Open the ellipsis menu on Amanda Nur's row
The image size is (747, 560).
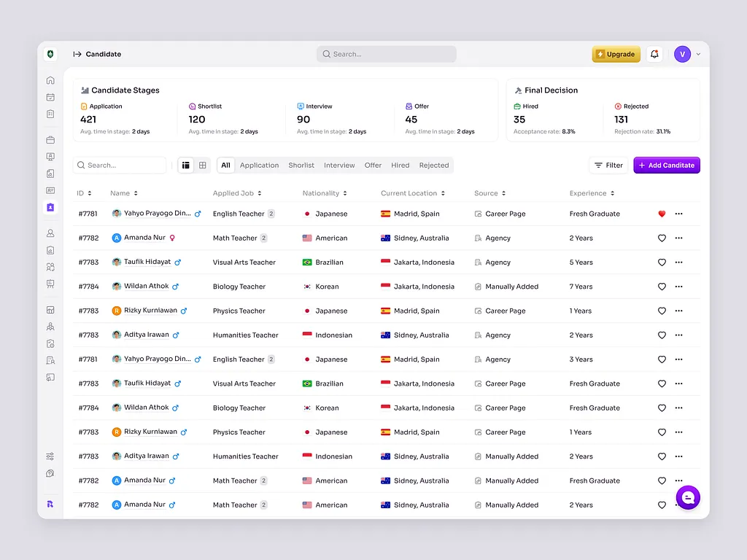pos(679,238)
